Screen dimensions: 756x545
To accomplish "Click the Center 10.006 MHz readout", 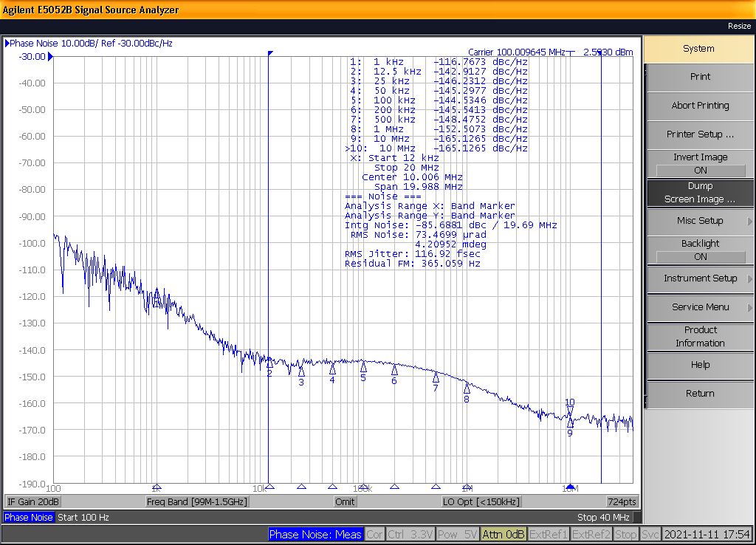I will [412, 177].
